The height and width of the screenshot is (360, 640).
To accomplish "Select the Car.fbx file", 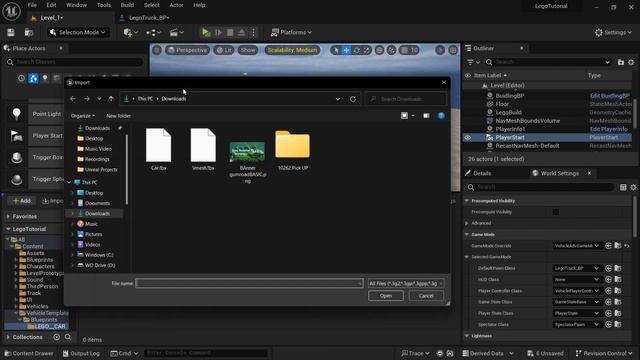I will click(158, 149).
